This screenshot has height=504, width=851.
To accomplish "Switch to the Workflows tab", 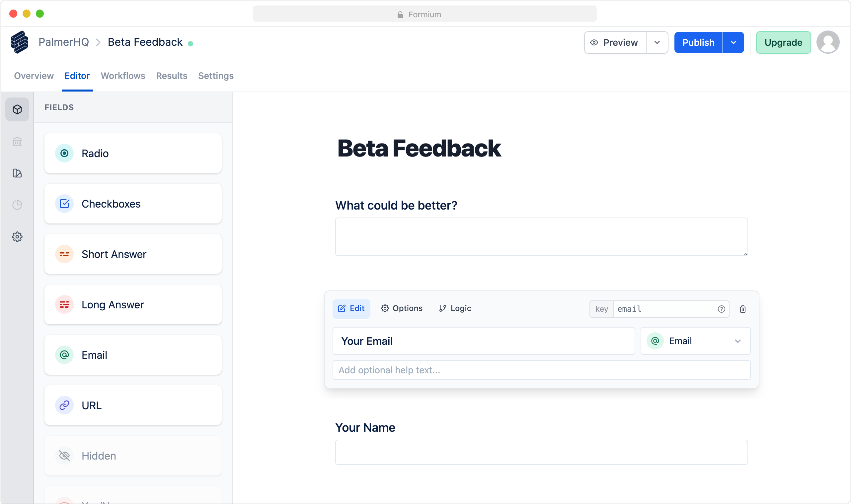I will pos(122,75).
